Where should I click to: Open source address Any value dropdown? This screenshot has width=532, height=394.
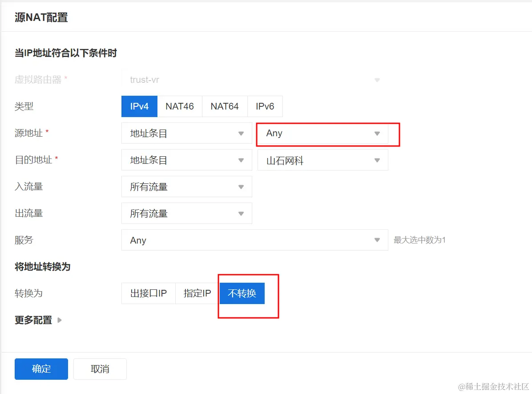click(x=322, y=134)
